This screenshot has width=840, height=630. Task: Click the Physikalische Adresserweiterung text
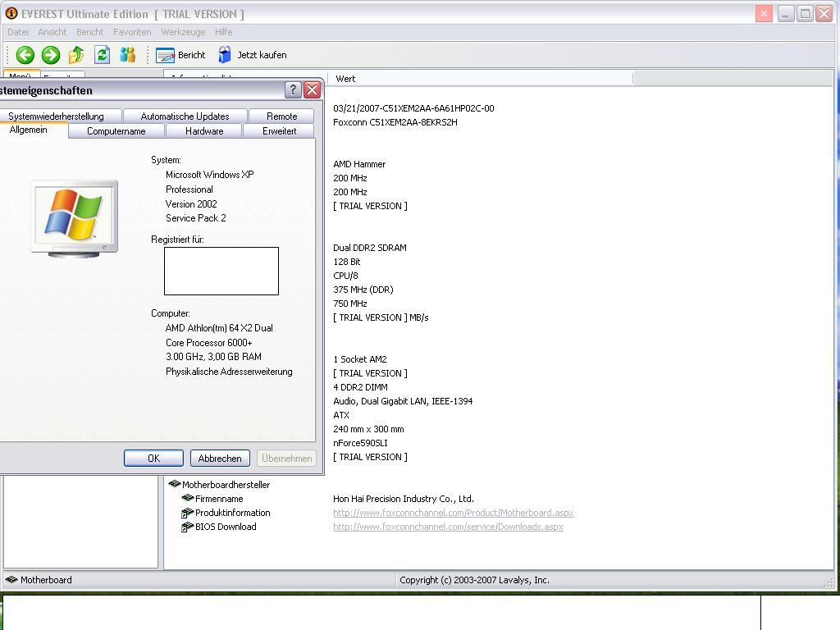pos(229,372)
